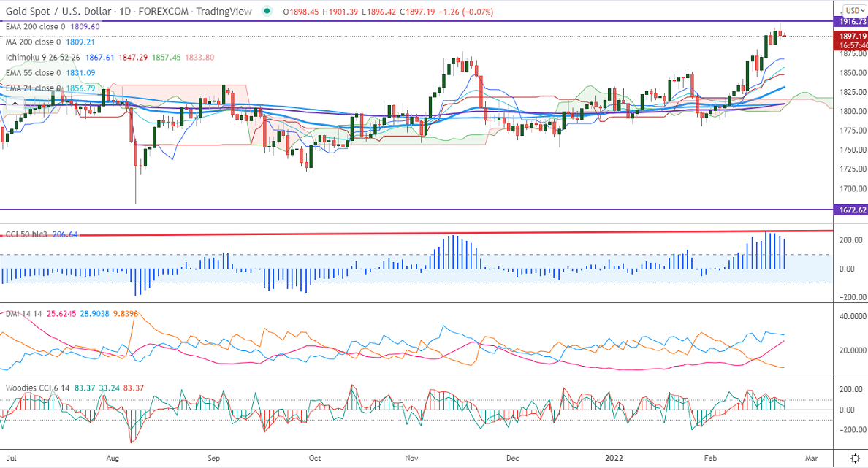
Task: Click the Feb label on the time axis
Action: 710,458
